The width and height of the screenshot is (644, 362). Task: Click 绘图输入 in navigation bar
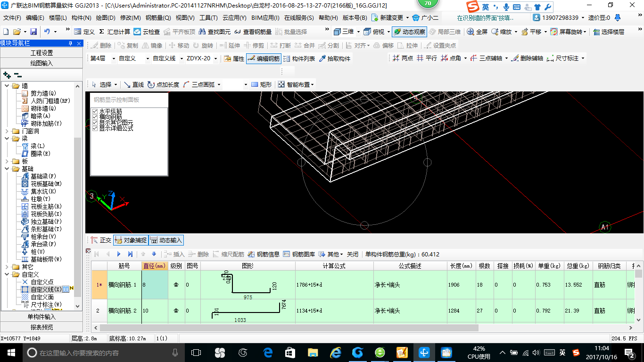click(41, 63)
